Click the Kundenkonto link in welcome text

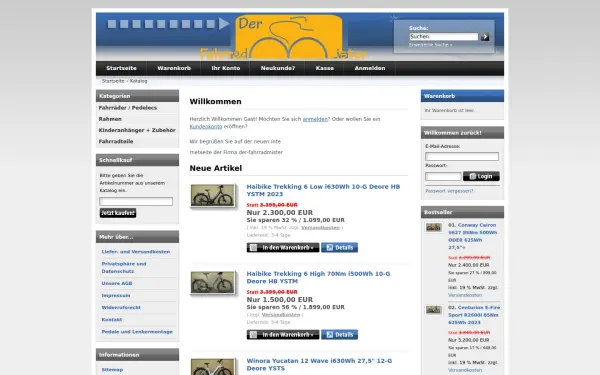(x=206, y=126)
